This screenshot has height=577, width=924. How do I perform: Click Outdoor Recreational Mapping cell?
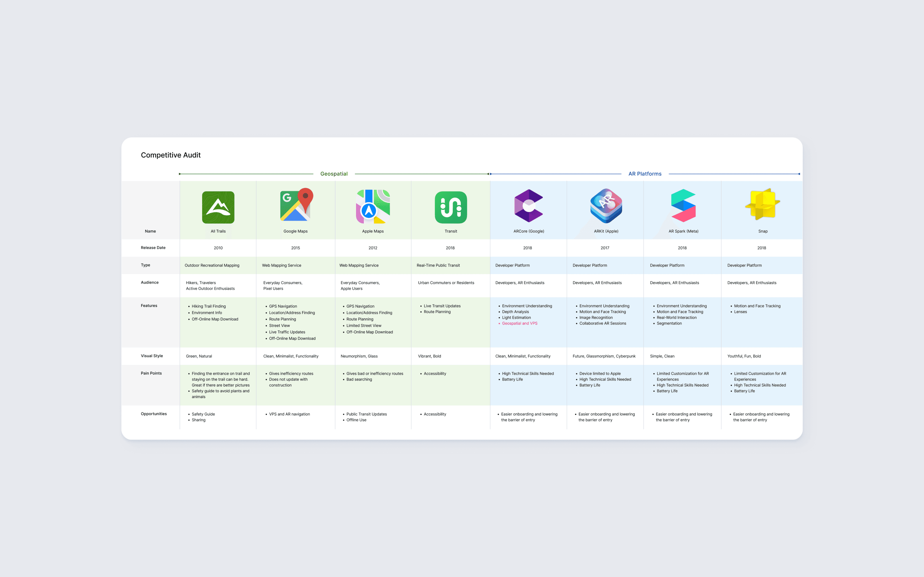coord(212,265)
